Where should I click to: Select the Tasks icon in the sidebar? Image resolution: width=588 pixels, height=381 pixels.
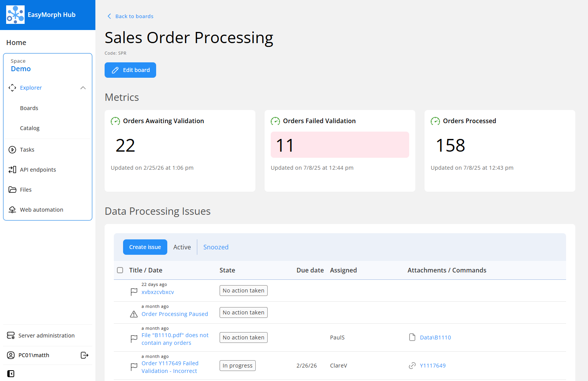click(x=12, y=149)
